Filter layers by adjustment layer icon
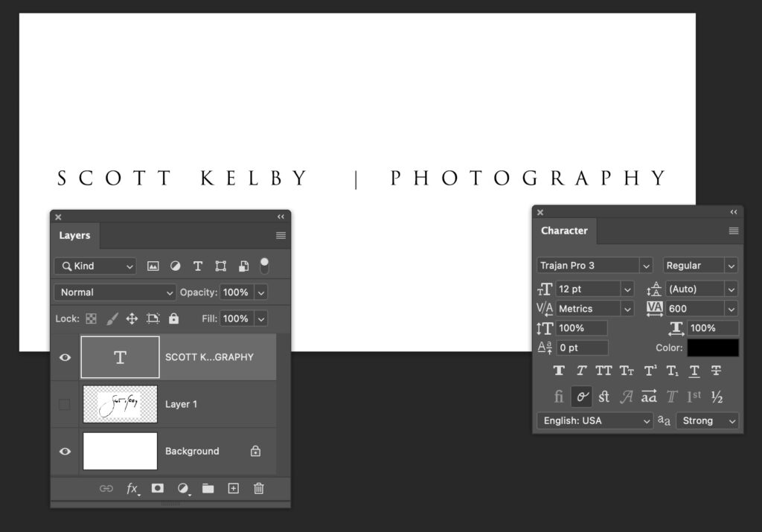The width and height of the screenshot is (762, 532). (176, 266)
